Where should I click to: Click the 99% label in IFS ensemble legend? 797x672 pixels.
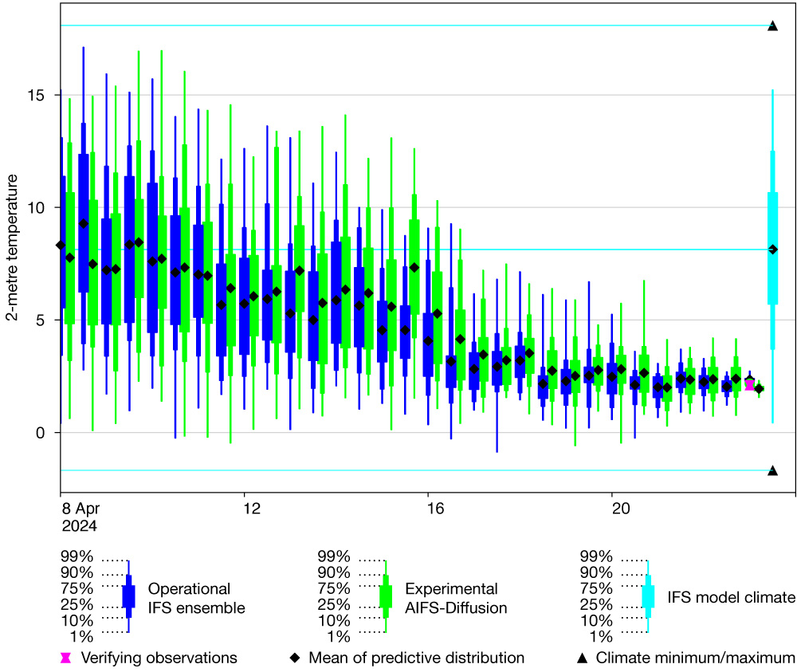pos(77,556)
